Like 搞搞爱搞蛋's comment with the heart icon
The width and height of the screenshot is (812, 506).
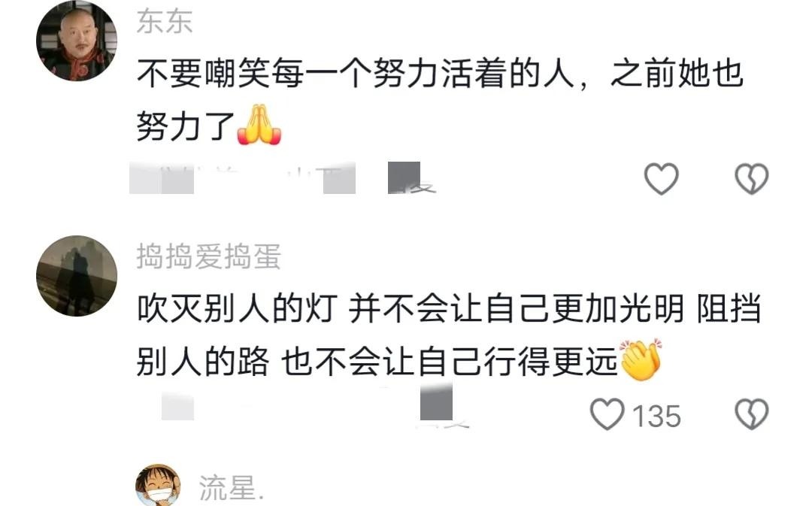pos(607,414)
